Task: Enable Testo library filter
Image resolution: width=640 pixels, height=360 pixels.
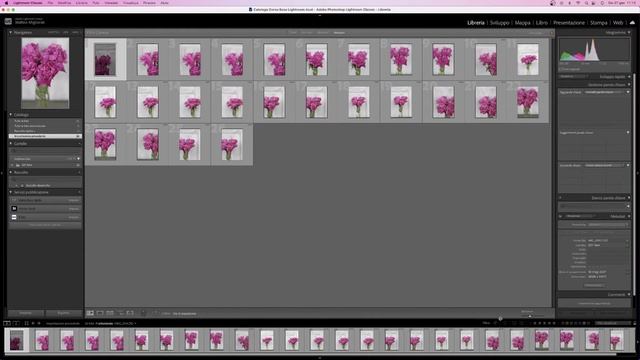Action: (293, 33)
